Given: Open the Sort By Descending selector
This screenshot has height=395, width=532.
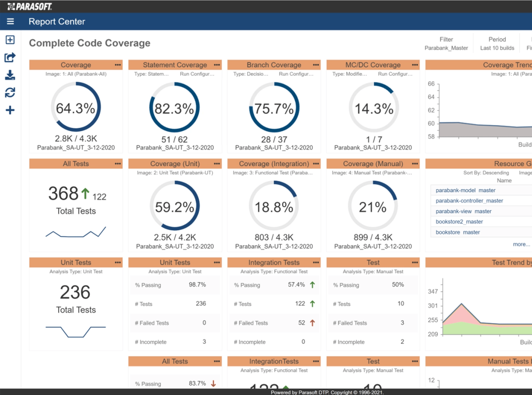Looking at the screenshot, I should point(486,173).
